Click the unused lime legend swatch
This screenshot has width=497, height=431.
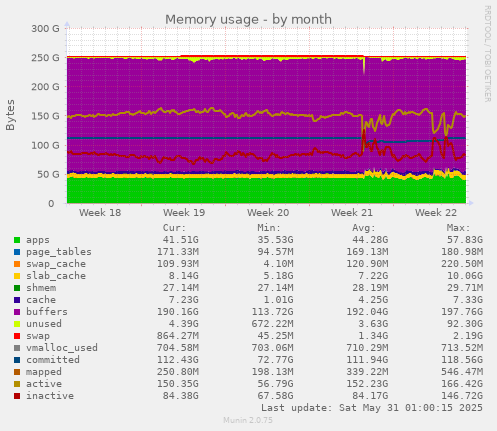click(17, 324)
